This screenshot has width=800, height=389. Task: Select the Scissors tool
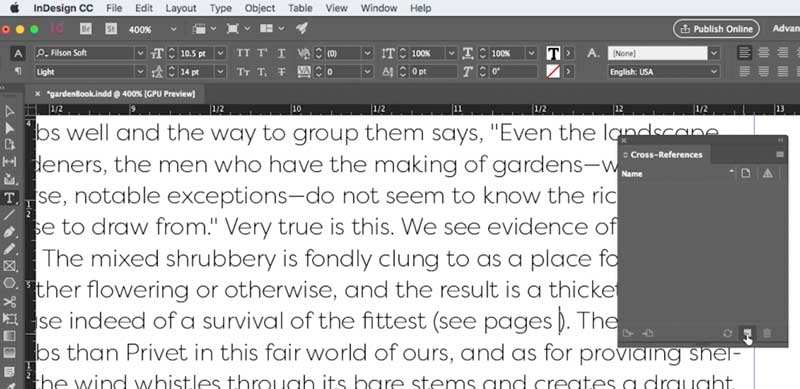point(10,302)
